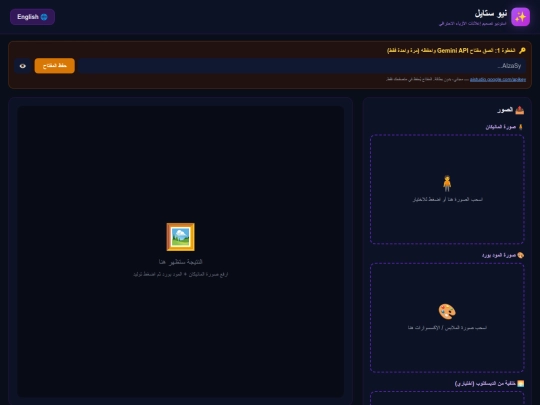The image size is (540, 405).
Task: Click the small palette icon beside صورة المود بورد label
Action: pos(521,255)
